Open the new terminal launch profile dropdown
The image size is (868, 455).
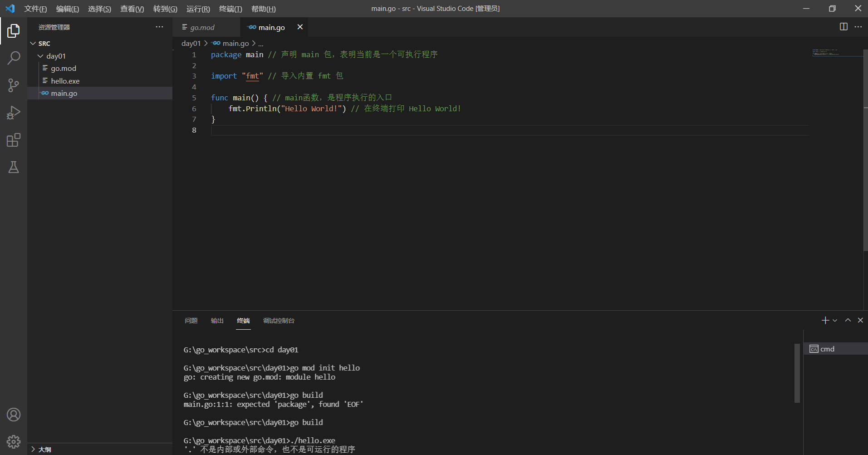coord(835,321)
